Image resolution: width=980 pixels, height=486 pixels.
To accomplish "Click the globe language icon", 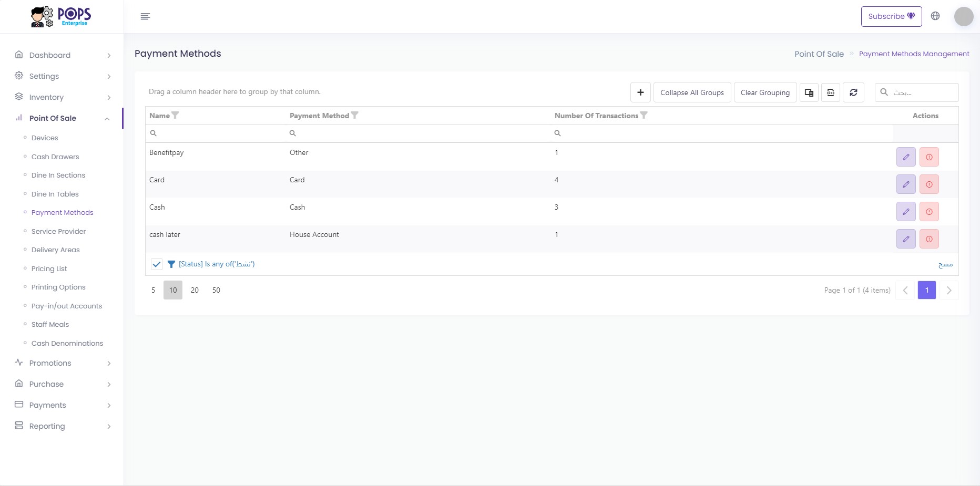I will [935, 16].
